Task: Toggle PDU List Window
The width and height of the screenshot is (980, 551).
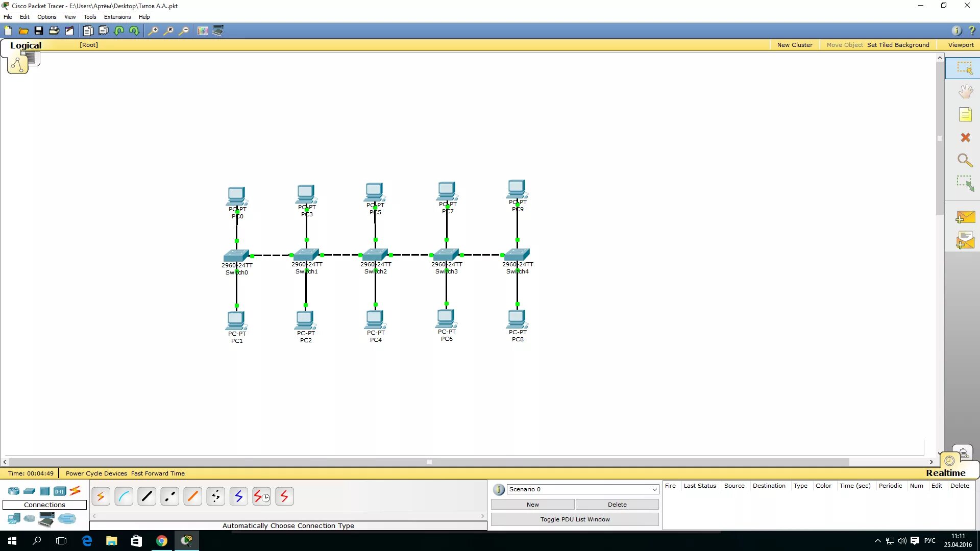Action: click(x=575, y=519)
